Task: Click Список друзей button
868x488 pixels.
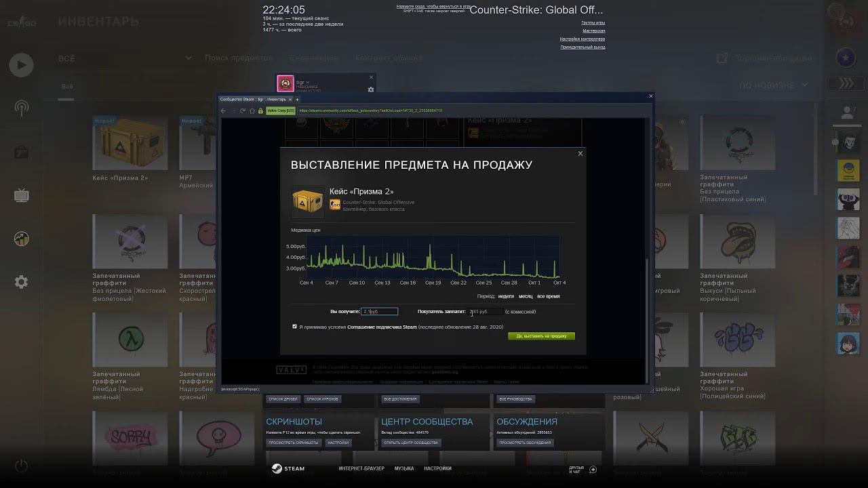Action: [x=283, y=399]
